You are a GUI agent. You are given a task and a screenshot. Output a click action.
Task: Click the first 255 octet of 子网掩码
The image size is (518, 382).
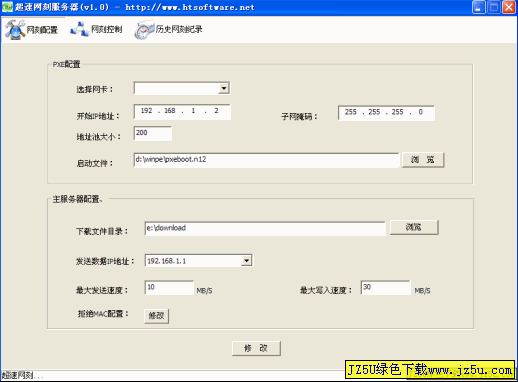pos(351,112)
